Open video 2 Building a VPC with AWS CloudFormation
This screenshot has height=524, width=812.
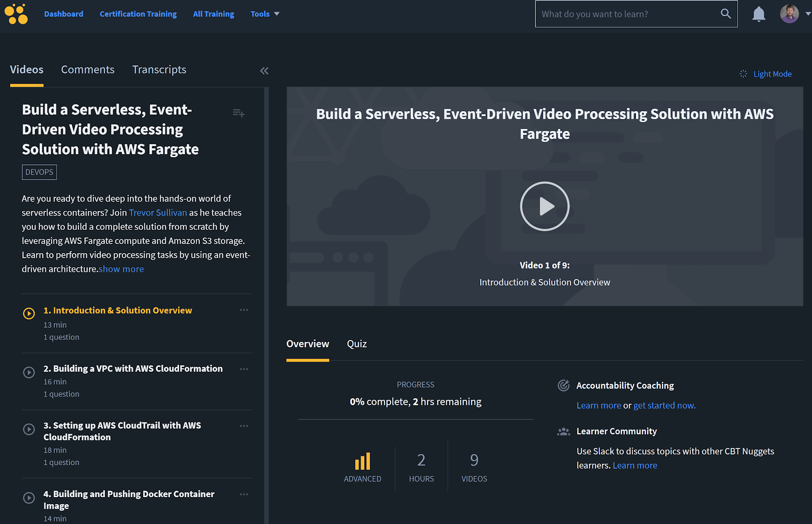tap(133, 369)
